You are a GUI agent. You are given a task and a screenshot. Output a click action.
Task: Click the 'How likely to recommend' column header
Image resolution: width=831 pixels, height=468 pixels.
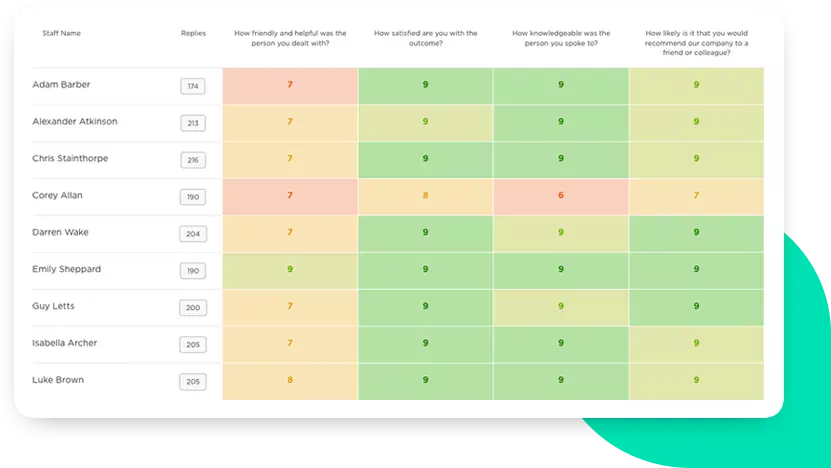(696, 42)
